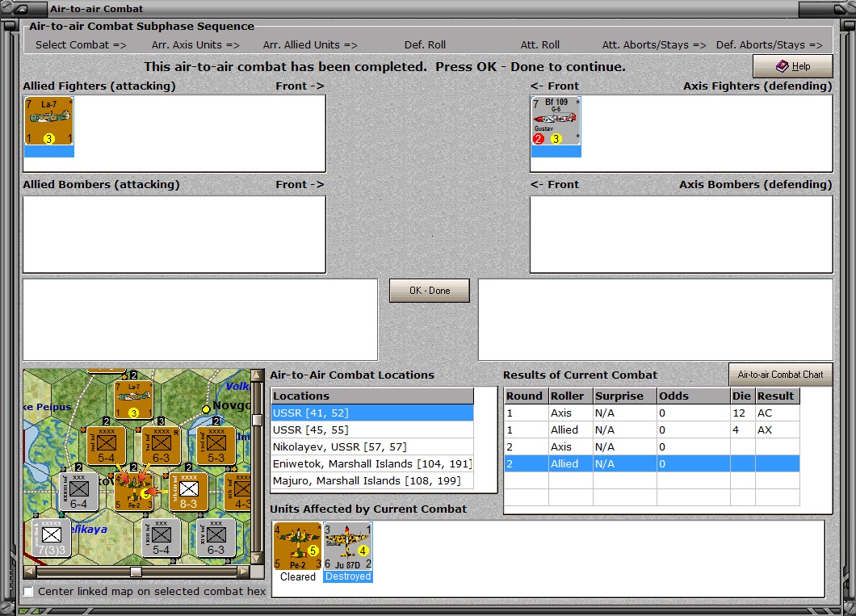Select the highlighted round 2 Allied row
Viewport: 856px width, 616px height.
[x=652, y=463]
